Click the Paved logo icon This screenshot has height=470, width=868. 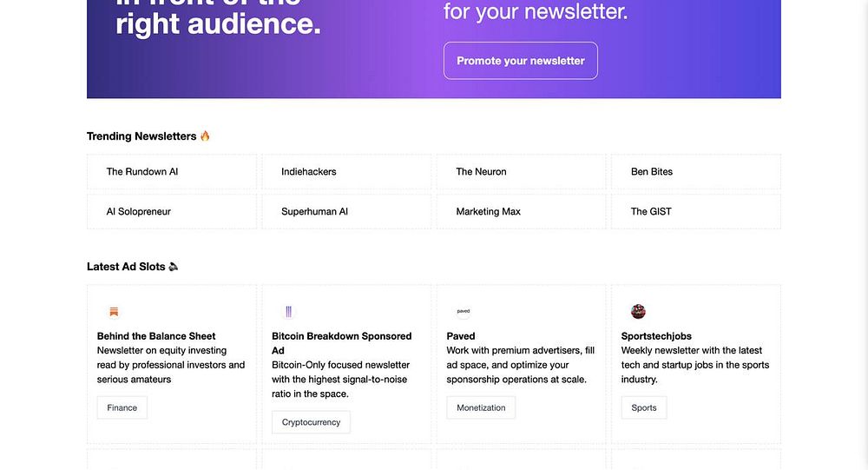pyautogui.click(x=464, y=312)
